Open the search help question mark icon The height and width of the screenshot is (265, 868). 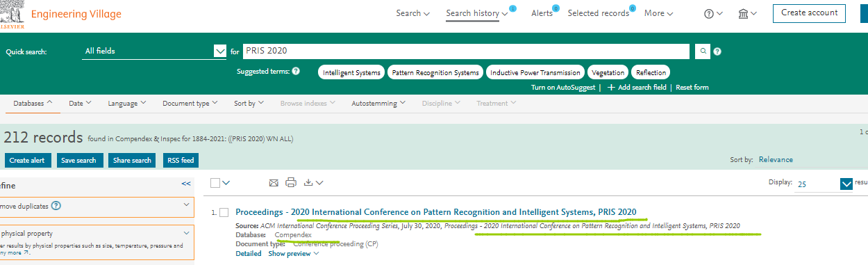(x=717, y=51)
